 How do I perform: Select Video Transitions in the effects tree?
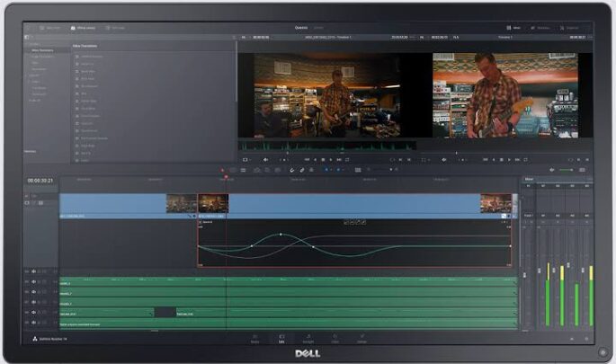[42, 50]
